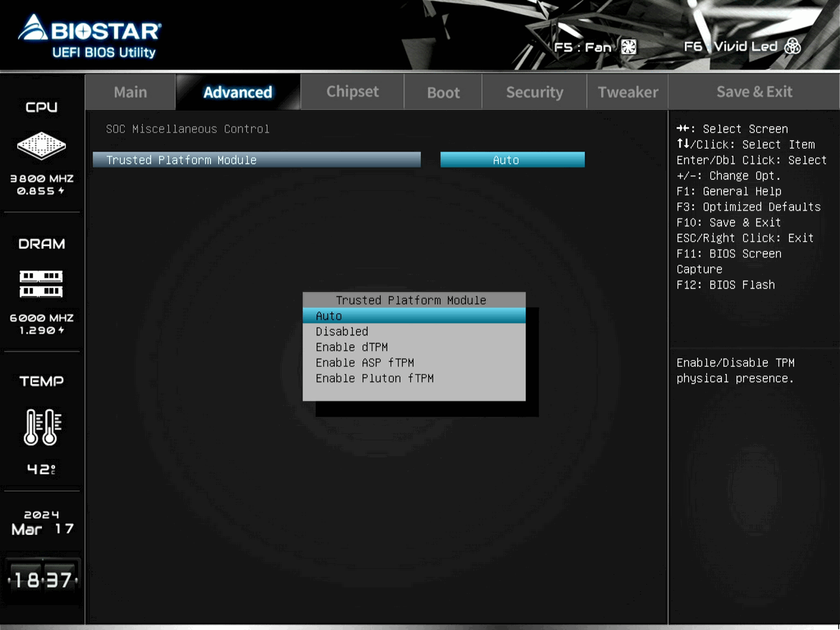
Task: Click the ESC/Right Click: Exit help line
Action: [745, 238]
